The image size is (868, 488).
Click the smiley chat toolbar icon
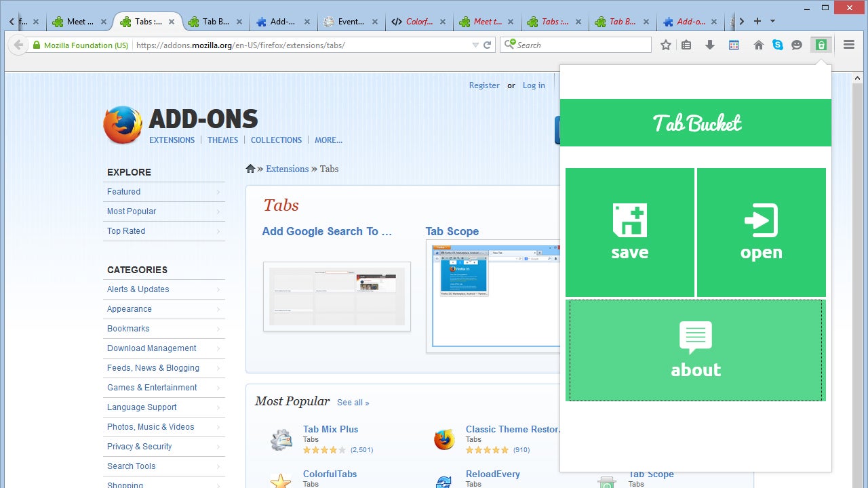(x=797, y=45)
